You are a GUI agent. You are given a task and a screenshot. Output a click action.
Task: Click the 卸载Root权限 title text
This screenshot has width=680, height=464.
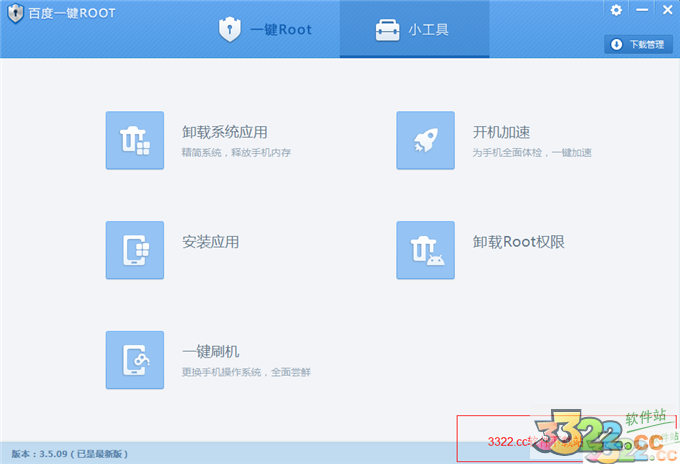(519, 242)
